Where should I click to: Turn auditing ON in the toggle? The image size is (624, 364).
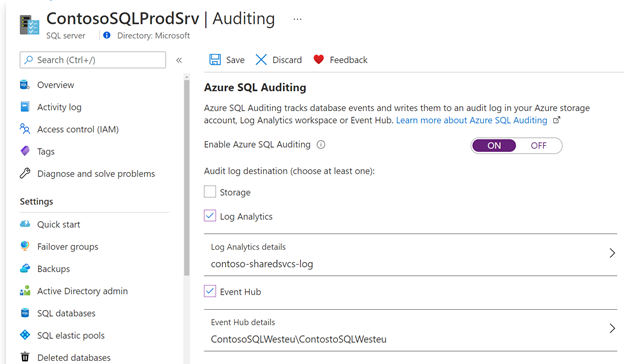point(494,146)
